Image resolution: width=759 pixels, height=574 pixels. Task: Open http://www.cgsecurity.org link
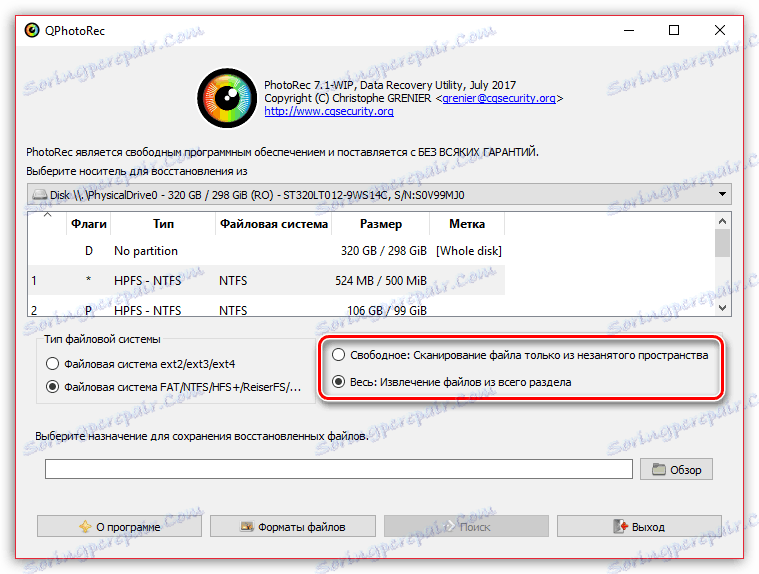coord(329,111)
